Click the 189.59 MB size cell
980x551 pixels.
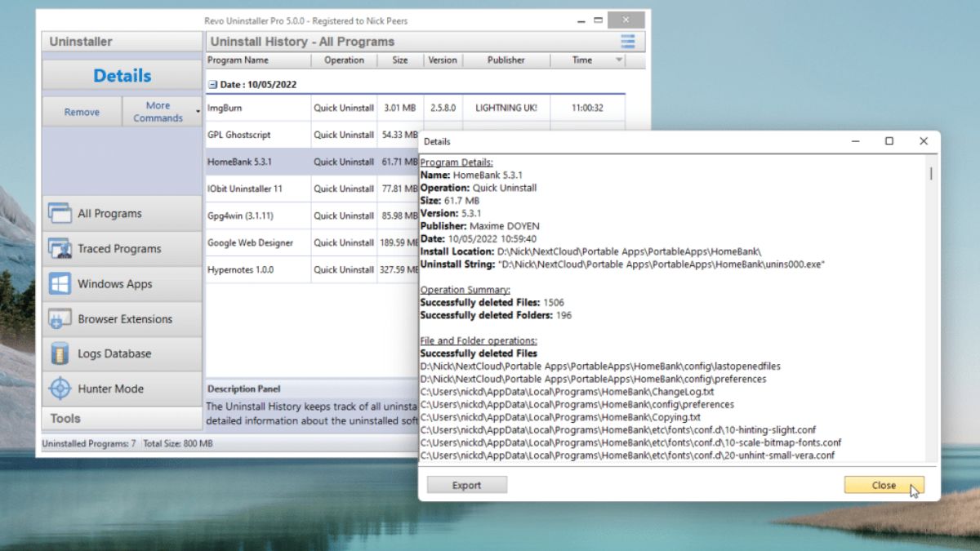(399, 242)
